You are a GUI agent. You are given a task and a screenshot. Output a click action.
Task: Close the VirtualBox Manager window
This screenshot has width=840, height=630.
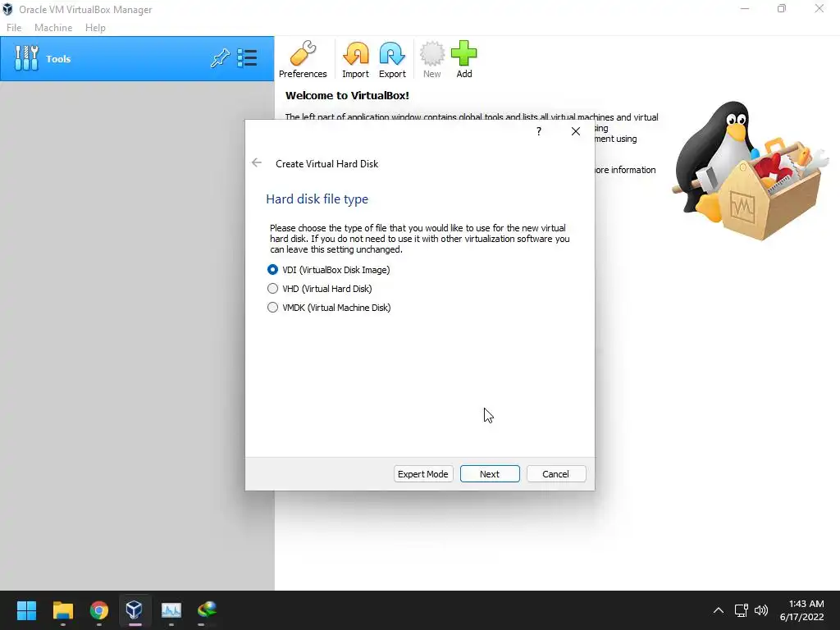coord(819,9)
